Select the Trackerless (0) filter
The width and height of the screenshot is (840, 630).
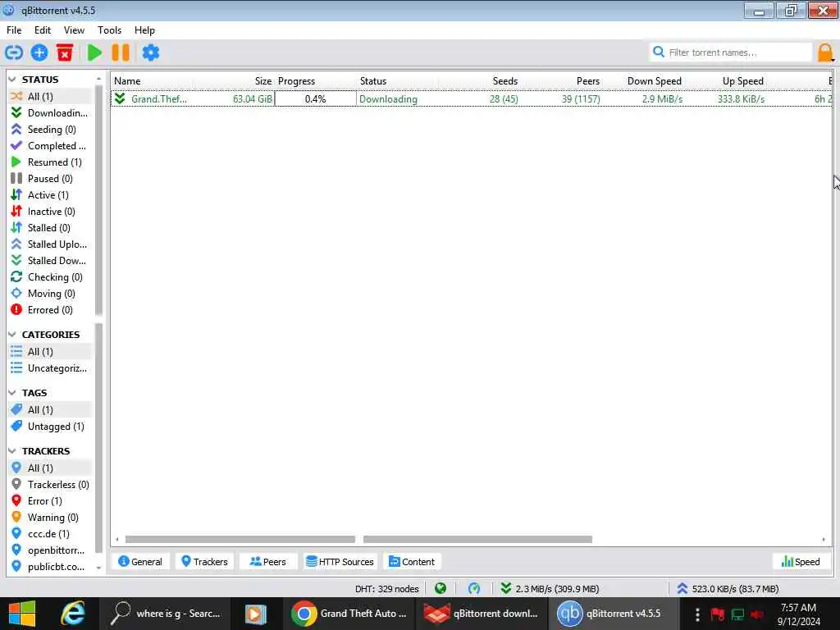click(50, 484)
